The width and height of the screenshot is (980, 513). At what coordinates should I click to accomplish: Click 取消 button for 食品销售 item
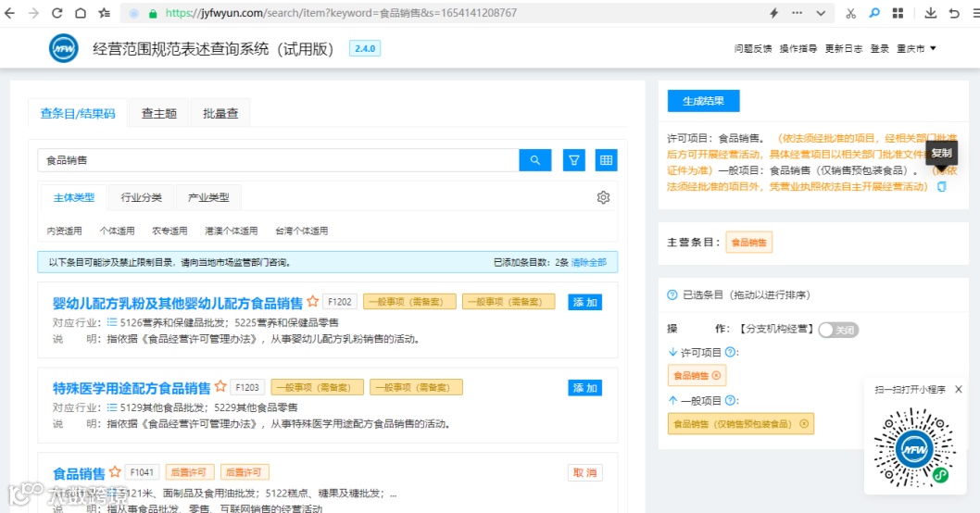pyautogui.click(x=585, y=473)
